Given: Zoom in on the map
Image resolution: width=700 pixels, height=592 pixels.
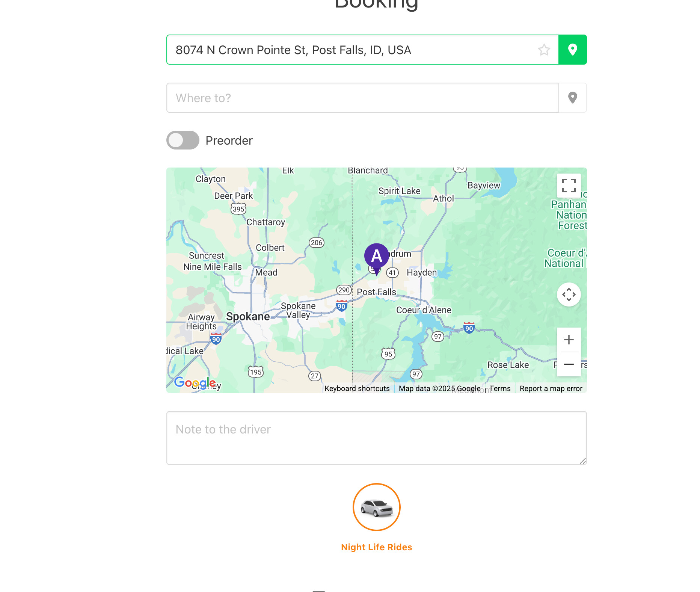Looking at the screenshot, I should click(x=569, y=340).
